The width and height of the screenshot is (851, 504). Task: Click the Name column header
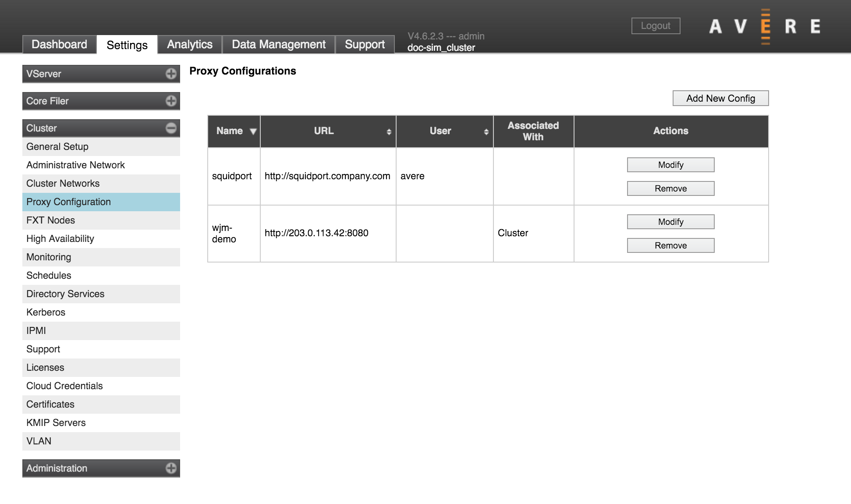[x=234, y=131]
